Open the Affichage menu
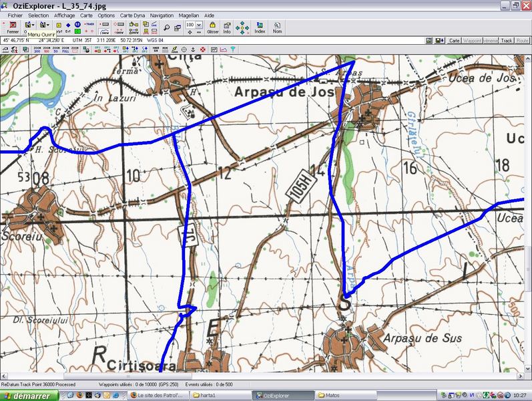 coord(65,15)
